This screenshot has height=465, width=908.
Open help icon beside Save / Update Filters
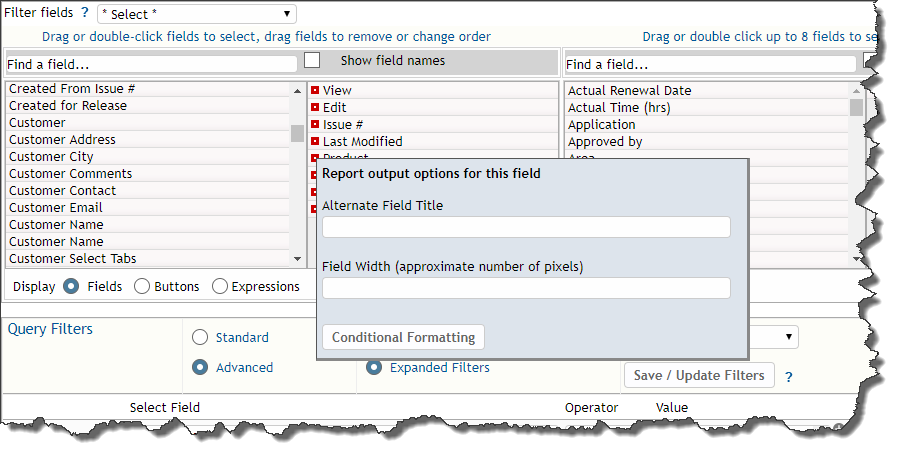(x=788, y=377)
